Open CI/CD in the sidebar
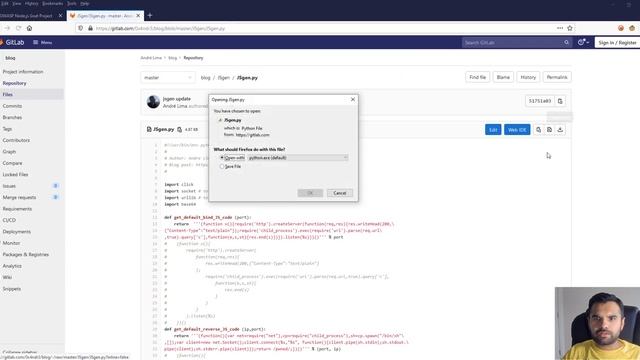The height and width of the screenshot is (360, 640). coord(9,220)
